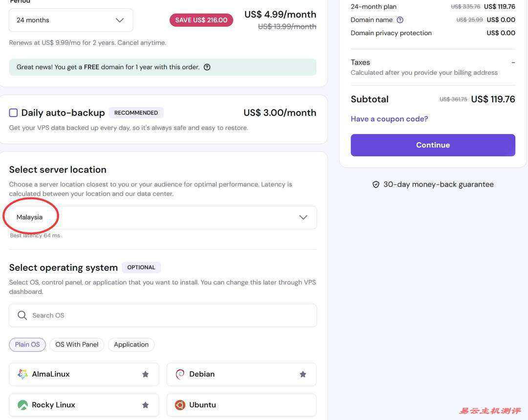Viewport: 528px width, 420px height.
Task: Click the Debian favorite star icon
Action: coord(303,375)
